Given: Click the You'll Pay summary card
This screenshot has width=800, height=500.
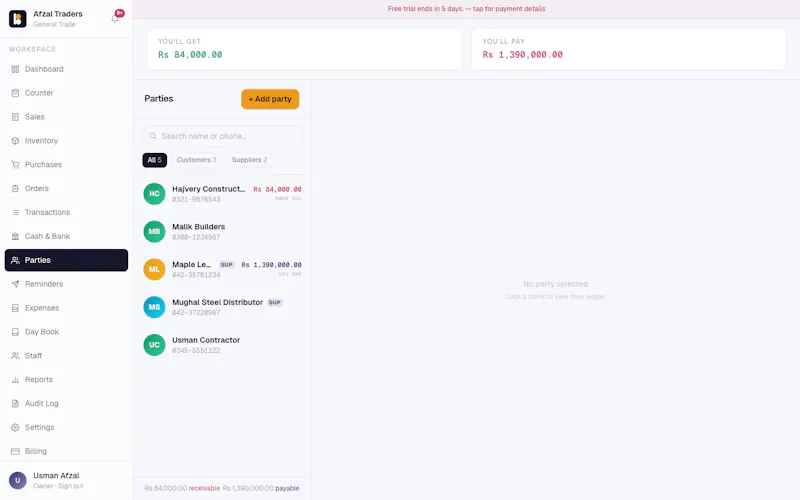Looking at the screenshot, I should 629,49.
